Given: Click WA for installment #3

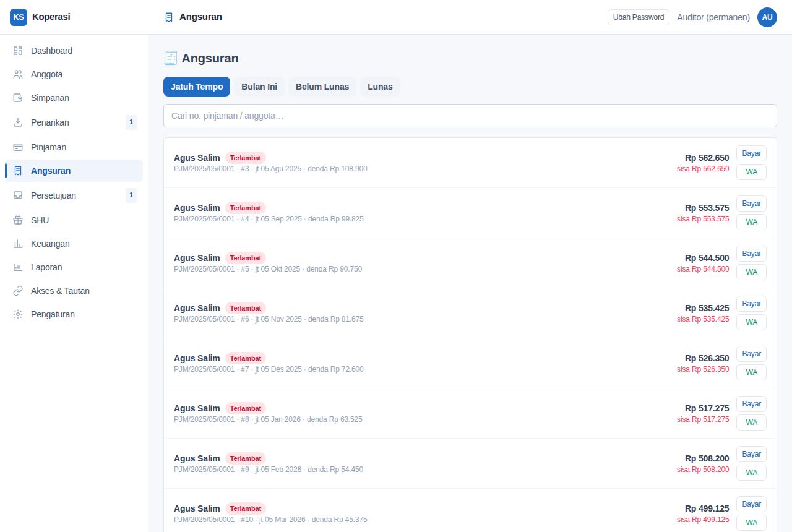Looking at the screenshot, I should tap(751, 172).
